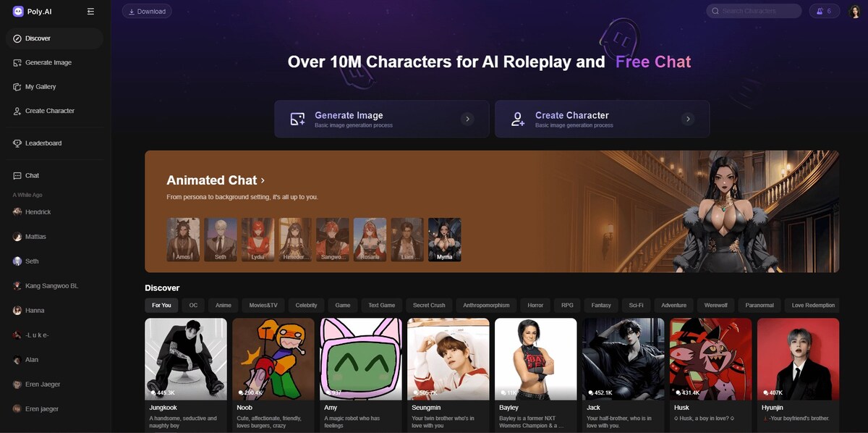Click the coin balance showing 6
This screenshot has width=868, height=433.
(825, 11)
